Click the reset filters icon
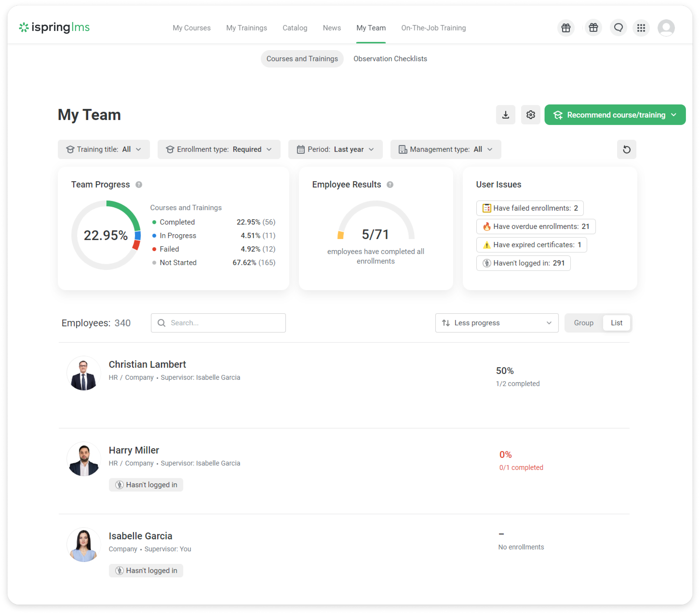700x614 pixels. [626, 149]
